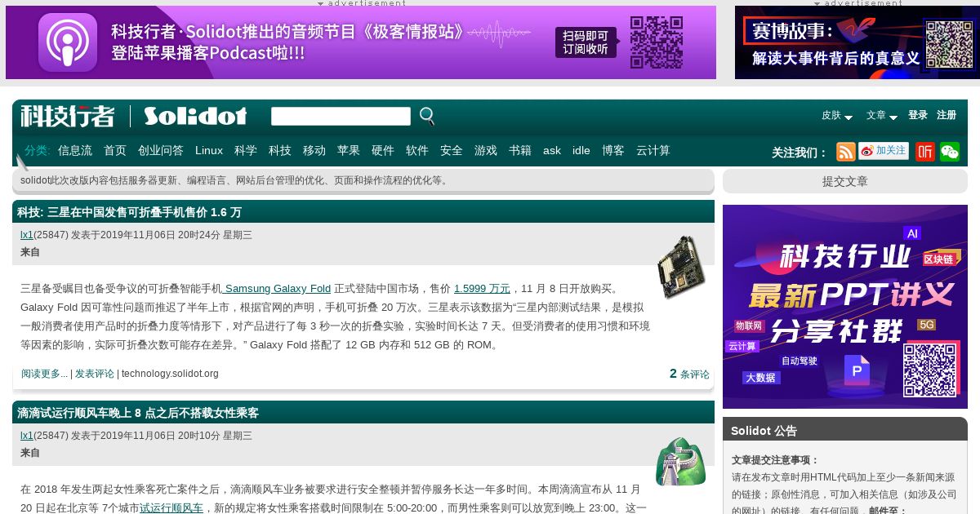Open the idle category
Screen dimensions: 980x514
coord(581,150)
